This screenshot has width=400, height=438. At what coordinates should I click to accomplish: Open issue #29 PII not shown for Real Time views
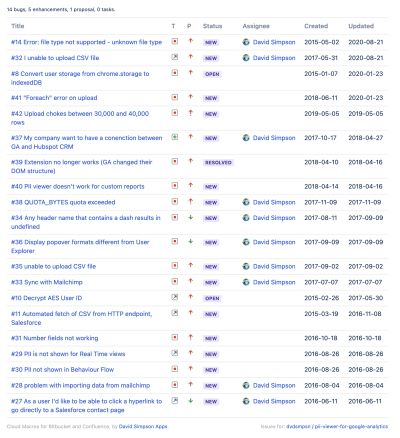click(68, 354)
